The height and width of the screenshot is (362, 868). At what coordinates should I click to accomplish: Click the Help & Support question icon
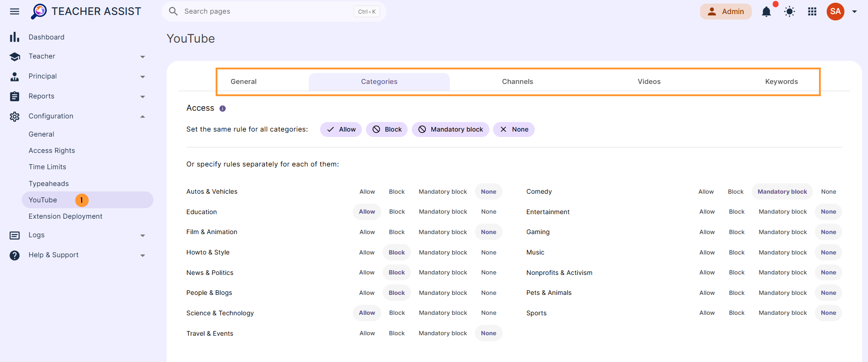[x=15, y=255]
